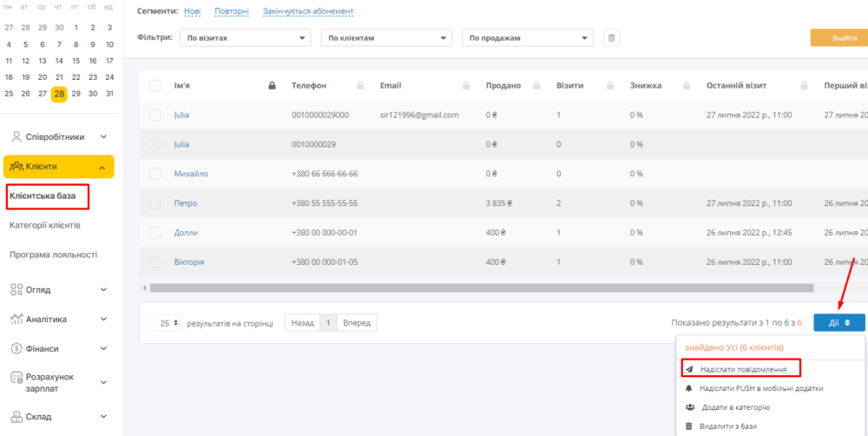Open client Петро profile link

click(x=186, y=203)
